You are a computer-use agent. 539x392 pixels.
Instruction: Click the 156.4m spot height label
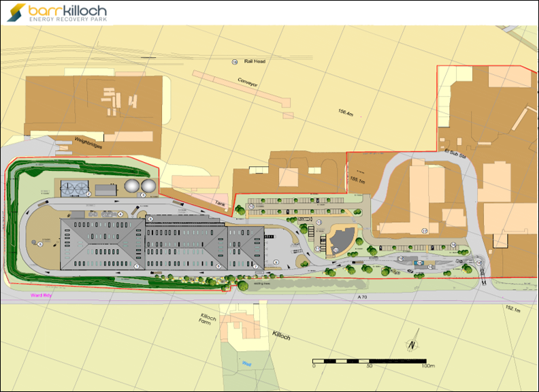pyautogui.click(x=345, y=113)
